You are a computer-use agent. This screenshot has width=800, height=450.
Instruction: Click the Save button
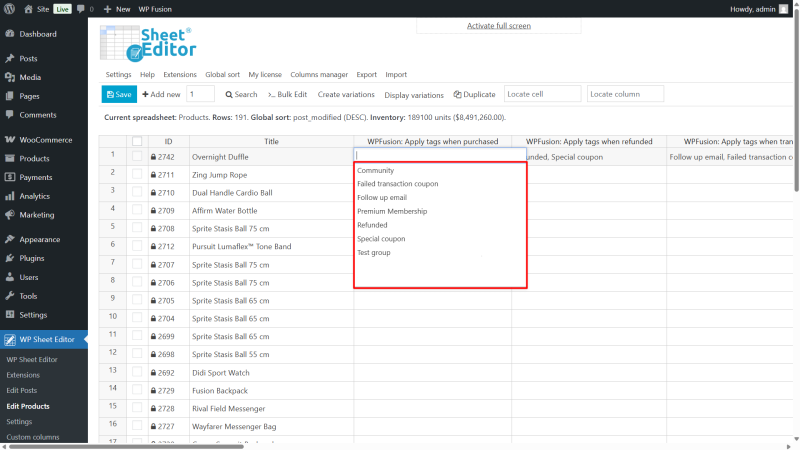[x=119, y=94]
